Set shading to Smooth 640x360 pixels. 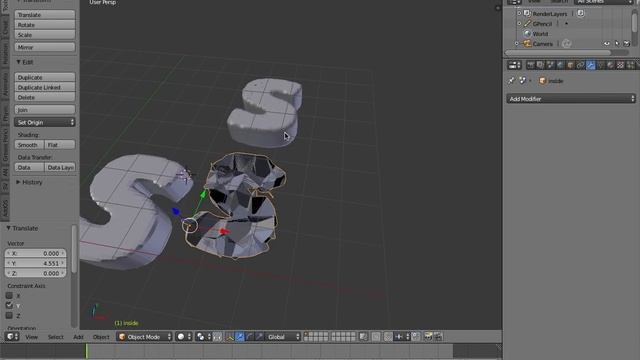29,145
